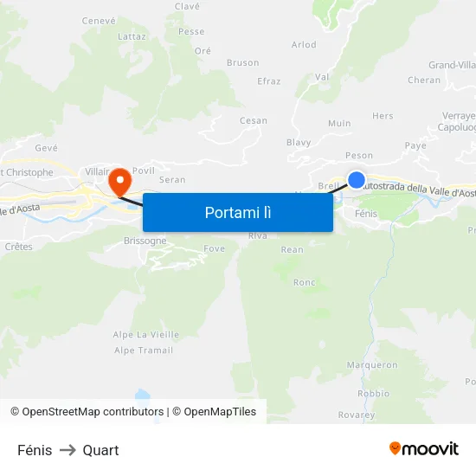
Task: Select the Alpe Tramail map label
Action: [144, 351]
